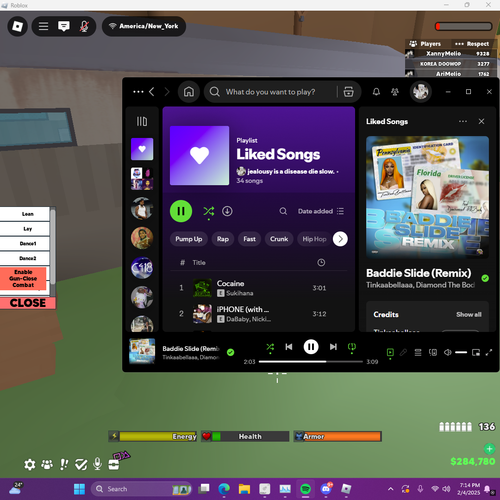500x500 pixels.
Task: Click 'Show all' in Credits section
Action: (469, 314)
